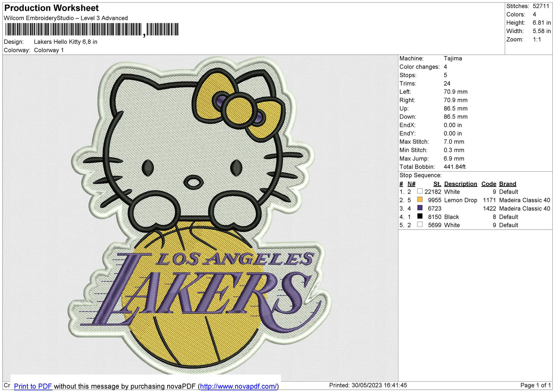
Task: Select the Trims value 24
Action: pyautogui.click(x=447, y=83)
